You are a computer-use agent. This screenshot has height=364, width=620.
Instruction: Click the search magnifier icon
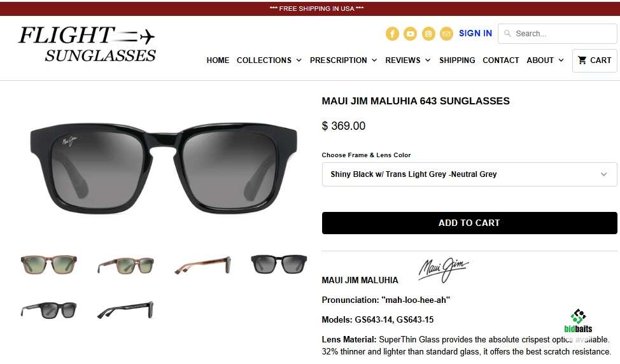(x=507, y=34)
